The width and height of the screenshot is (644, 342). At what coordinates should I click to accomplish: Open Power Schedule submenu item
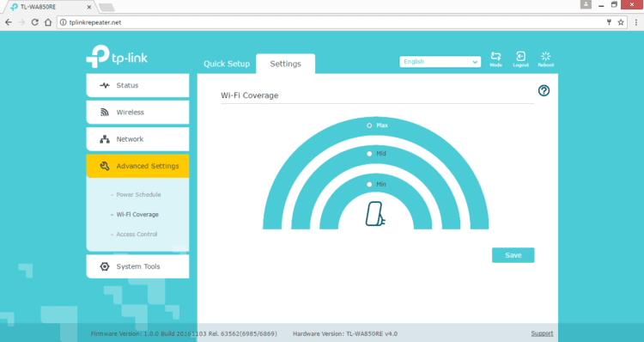point(138,194)
